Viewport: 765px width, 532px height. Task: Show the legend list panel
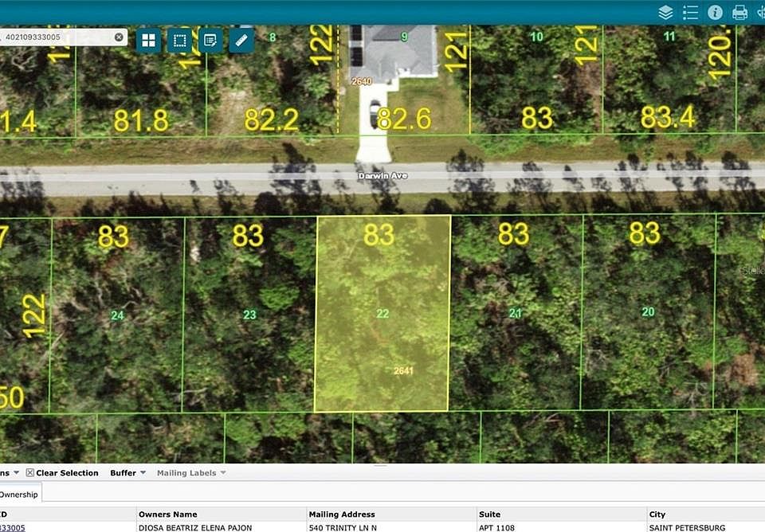[690, 12]
